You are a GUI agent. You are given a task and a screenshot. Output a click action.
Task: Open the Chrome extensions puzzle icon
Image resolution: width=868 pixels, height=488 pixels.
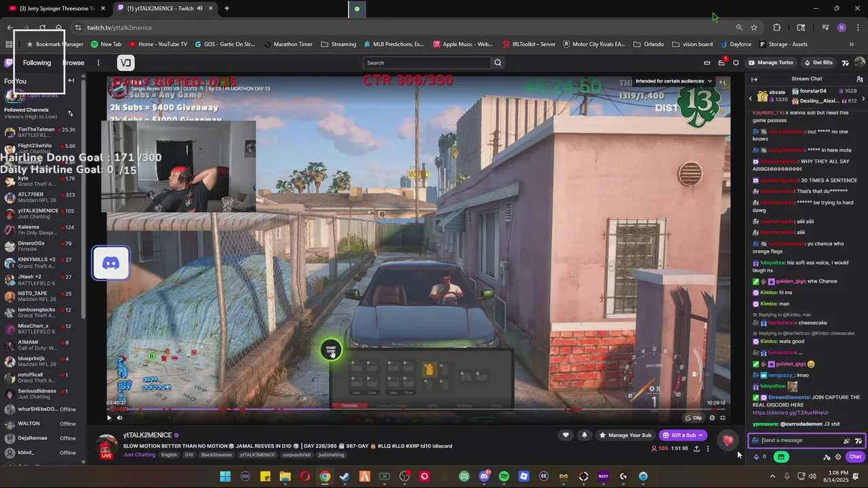coord(776,28)
